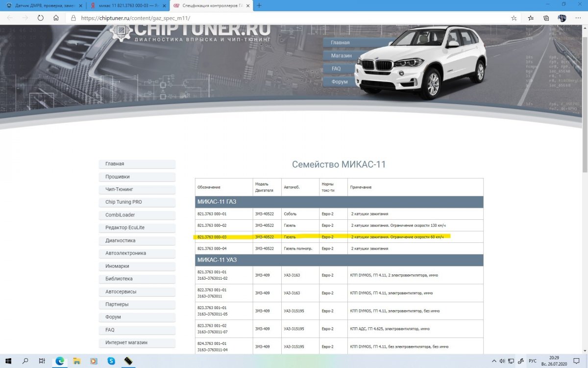Add page to favorites with star icon
The height and width of the screenshot is (368, 588).
point(514,18)
